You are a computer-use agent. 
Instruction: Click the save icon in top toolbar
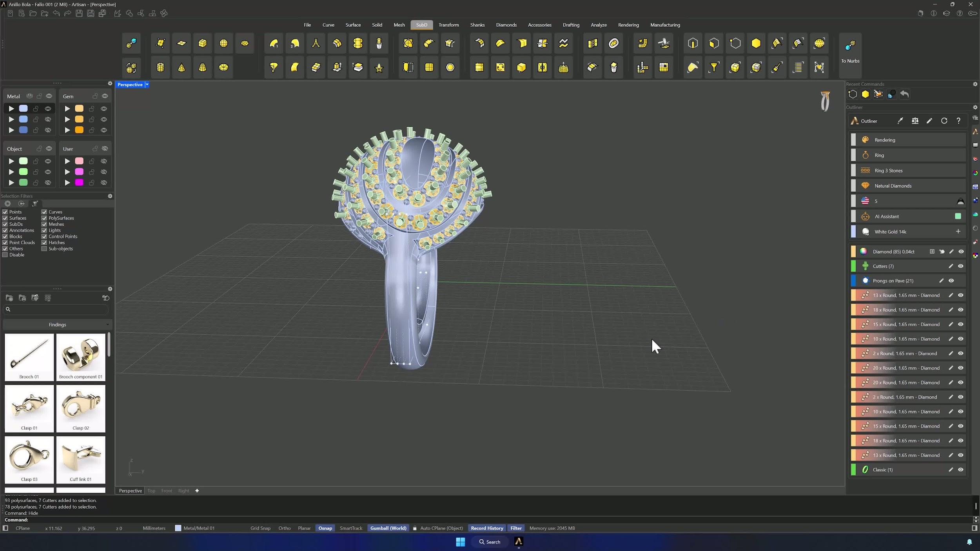click(x=79, y=13)
